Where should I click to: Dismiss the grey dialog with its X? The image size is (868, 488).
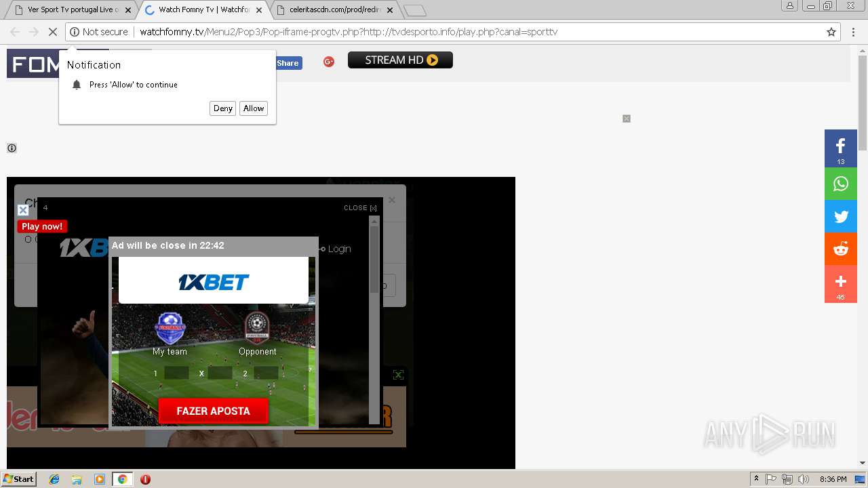391,200
